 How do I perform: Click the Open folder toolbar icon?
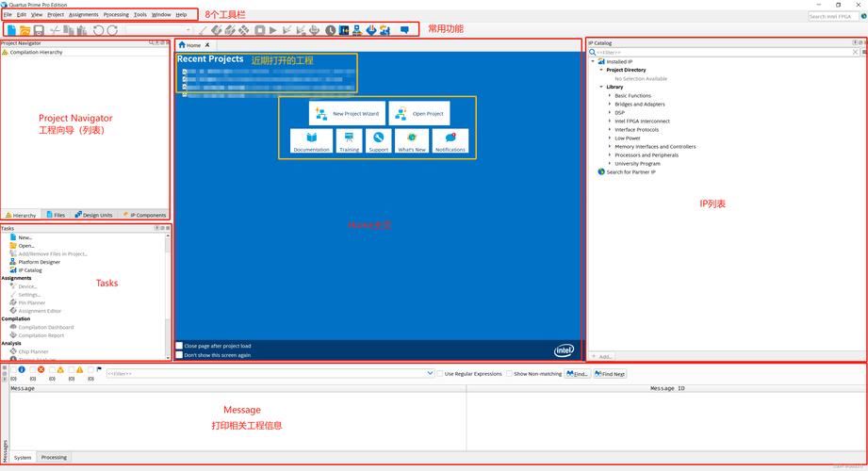25,30
